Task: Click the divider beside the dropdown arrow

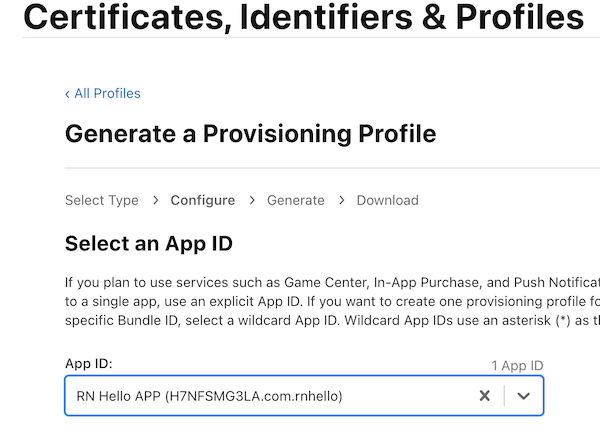Action: pos(504,396)
